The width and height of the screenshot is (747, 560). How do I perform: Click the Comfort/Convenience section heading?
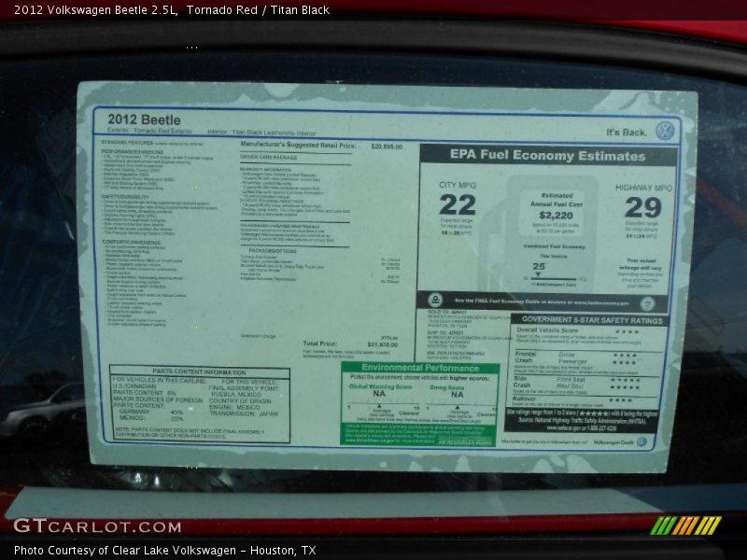point(132,242)
